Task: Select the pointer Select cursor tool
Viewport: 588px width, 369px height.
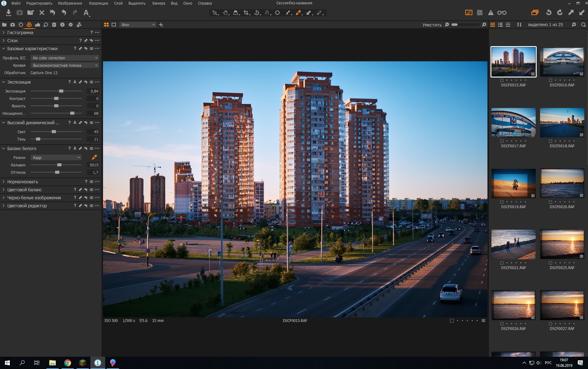Action: [x=215, y=13]
